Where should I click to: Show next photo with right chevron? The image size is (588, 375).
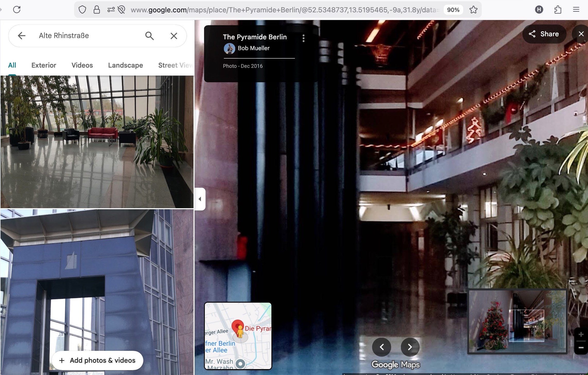tap(410, 347)
